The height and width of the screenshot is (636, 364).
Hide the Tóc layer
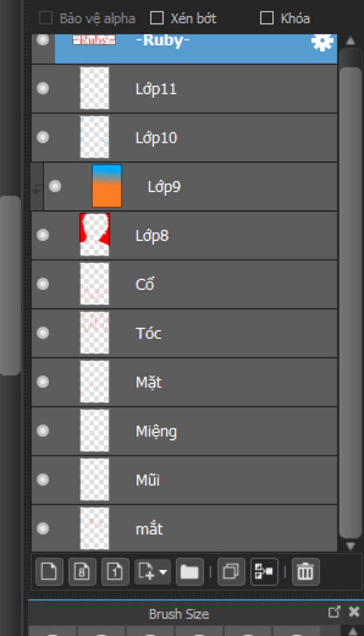43,333
